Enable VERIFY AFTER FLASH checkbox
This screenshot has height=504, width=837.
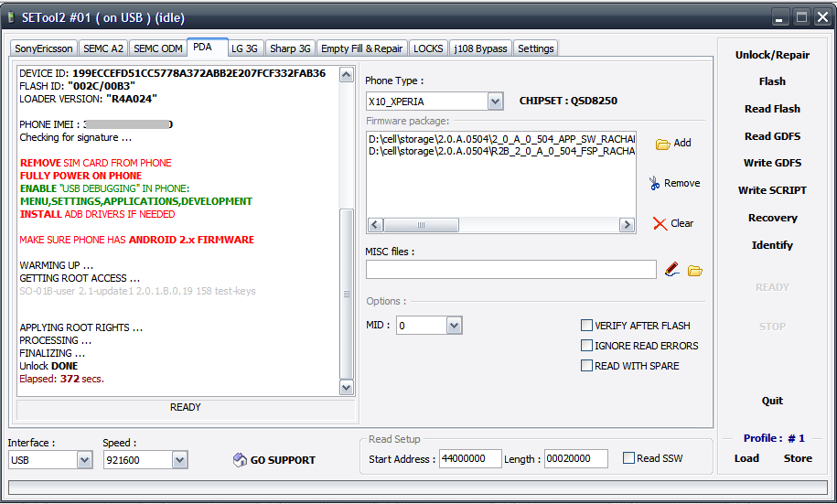(x=586, y=325)
